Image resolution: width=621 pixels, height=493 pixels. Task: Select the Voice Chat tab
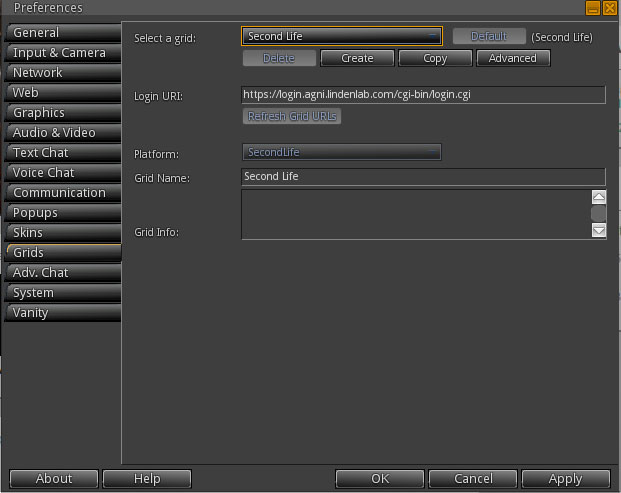coord(63,173)
